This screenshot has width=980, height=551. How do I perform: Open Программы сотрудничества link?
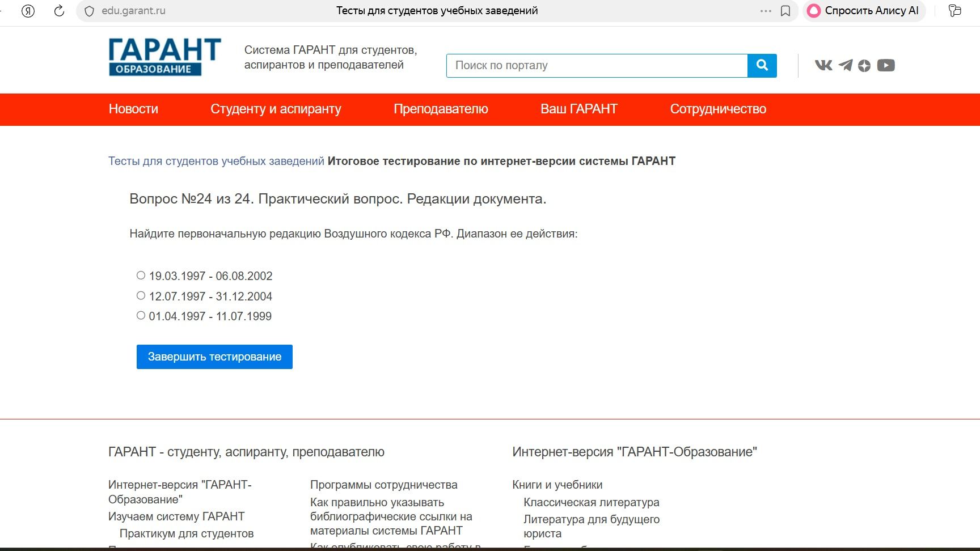384,485
